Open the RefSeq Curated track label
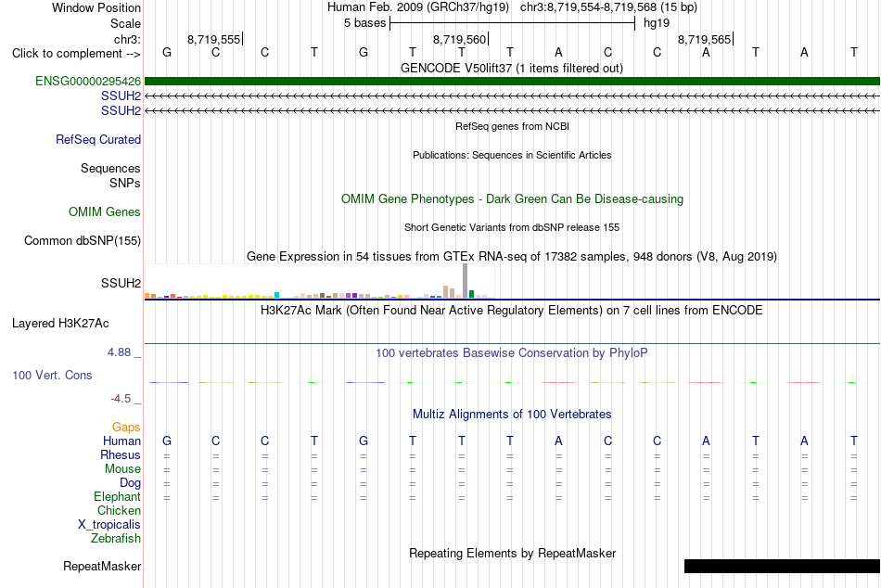The width and height of the screenshot is (881, 588). click(98, 139)
